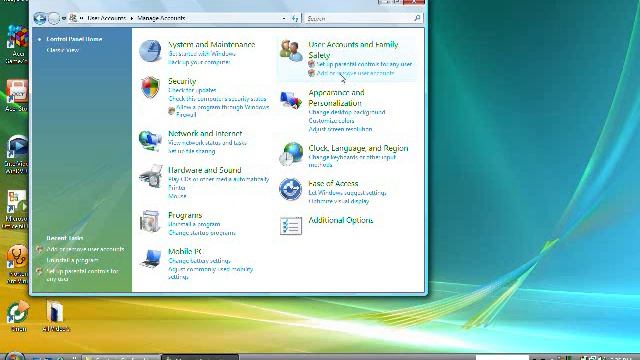Click Add or remove user accounts in main pane

355,73
